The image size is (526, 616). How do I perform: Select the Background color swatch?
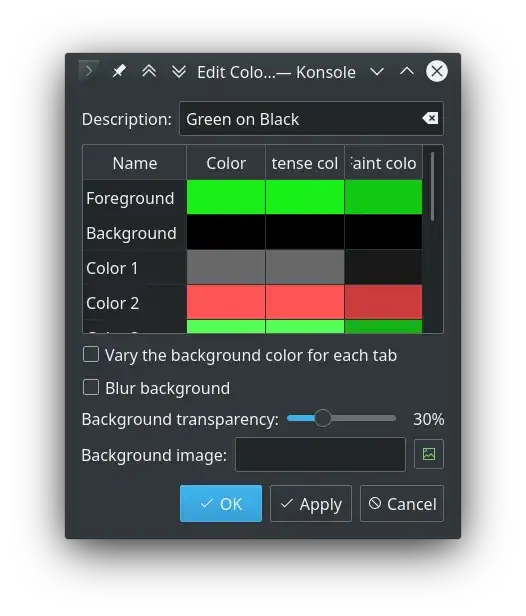point(226,232)
